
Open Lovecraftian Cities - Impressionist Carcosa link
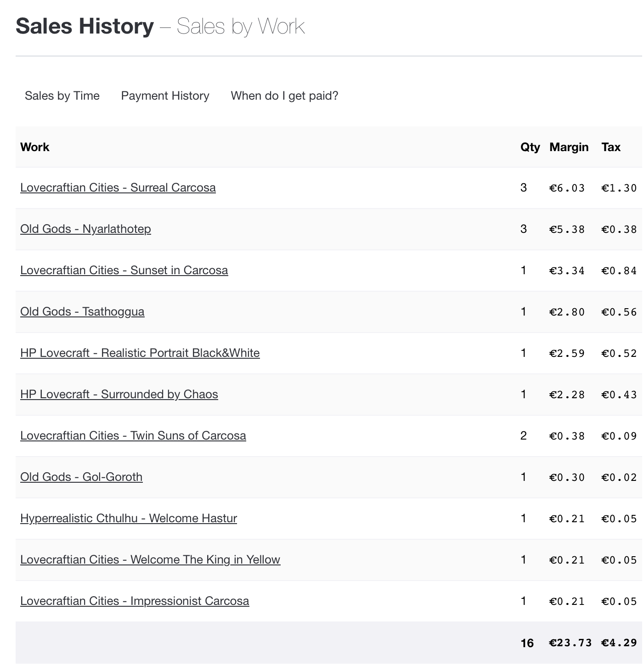point(135,601)
